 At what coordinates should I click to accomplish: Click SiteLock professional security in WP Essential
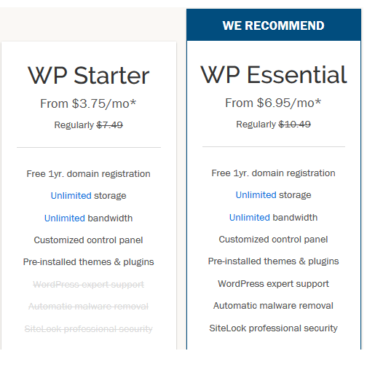273,328
